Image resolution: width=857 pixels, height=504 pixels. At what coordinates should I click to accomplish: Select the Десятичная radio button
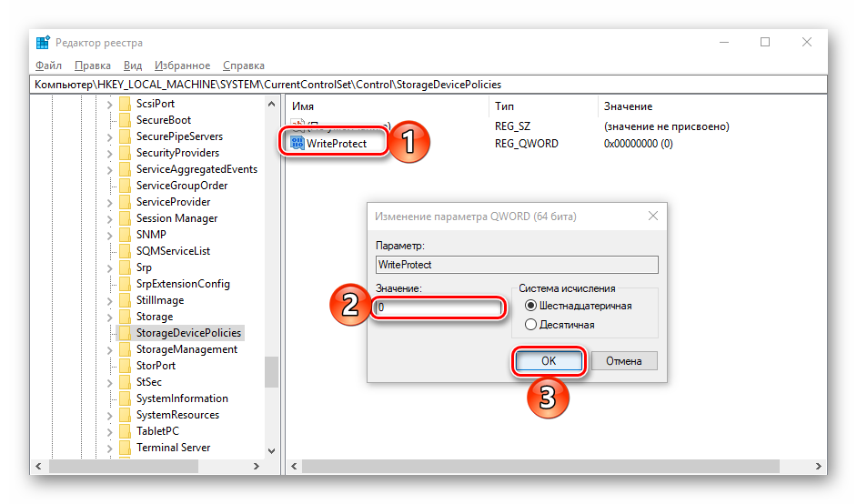point(531,325)
